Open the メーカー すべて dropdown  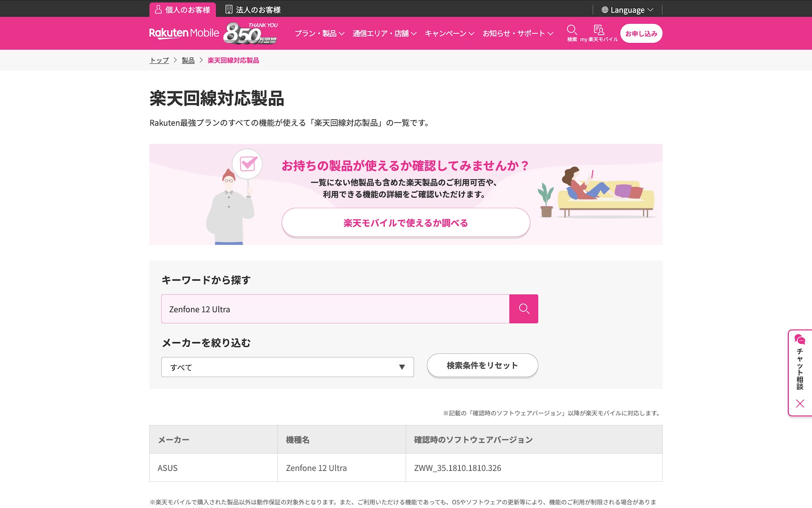pyautogui.click(x=287, y=367)
